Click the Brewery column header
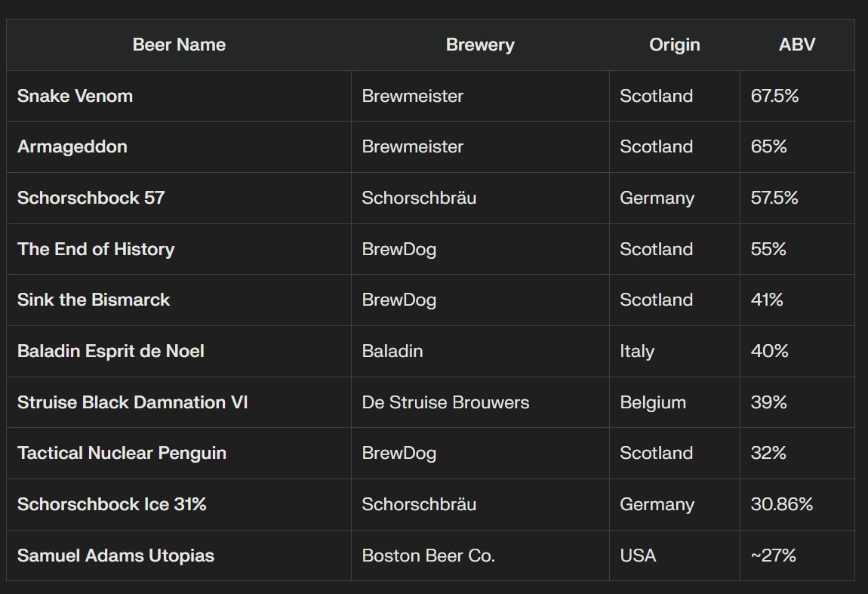This screenshot has height=594, width=868. tap(480, 45)
